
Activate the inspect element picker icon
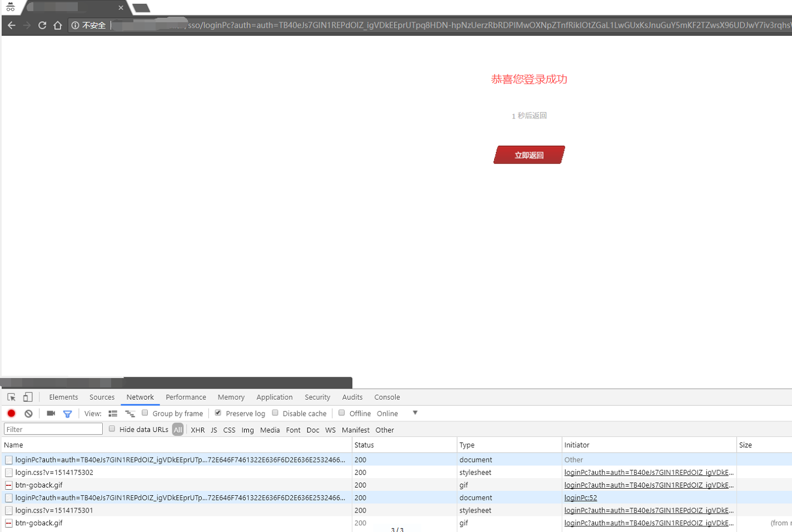coord(11,397)
